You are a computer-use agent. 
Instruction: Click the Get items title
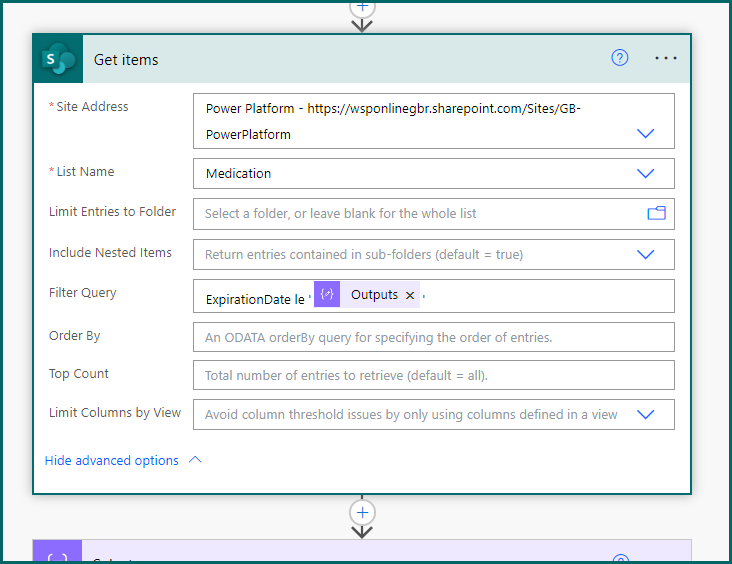click(126, 60)
